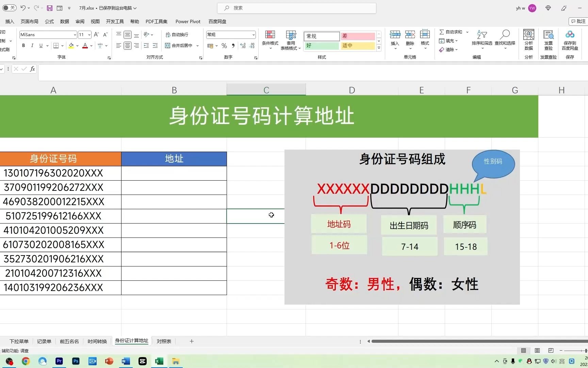Toggle italic formatting

(x=32, y=45)
